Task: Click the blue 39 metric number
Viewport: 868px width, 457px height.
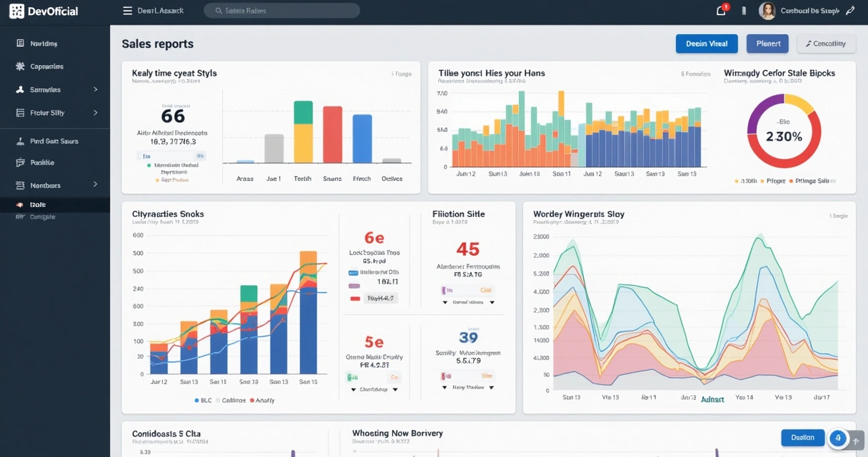Action: tap(468, 338)
